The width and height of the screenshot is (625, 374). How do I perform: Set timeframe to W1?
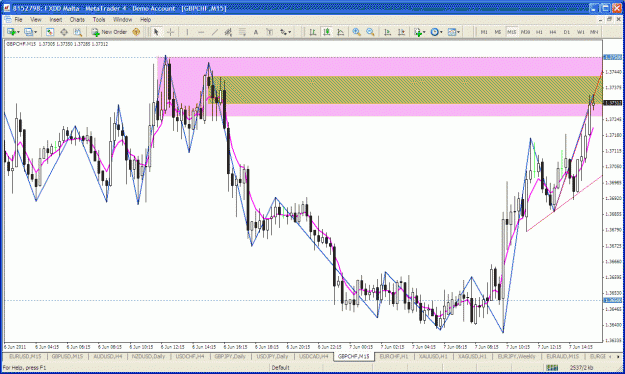tap(580, 32)
